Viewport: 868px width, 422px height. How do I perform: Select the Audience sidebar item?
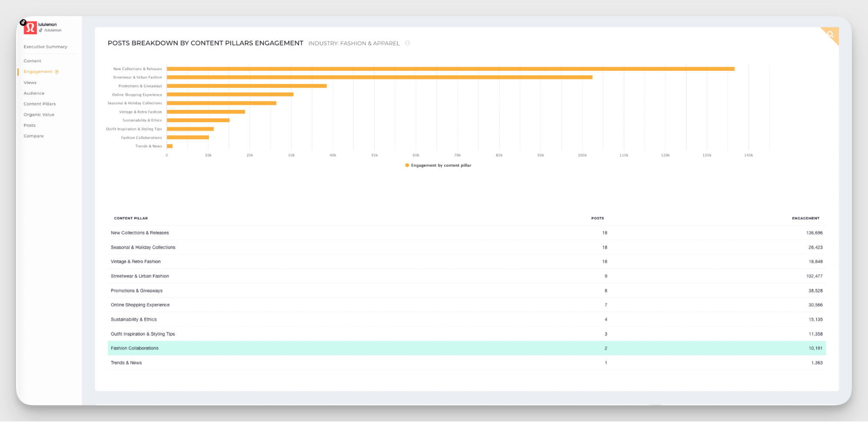pos(34,93)
